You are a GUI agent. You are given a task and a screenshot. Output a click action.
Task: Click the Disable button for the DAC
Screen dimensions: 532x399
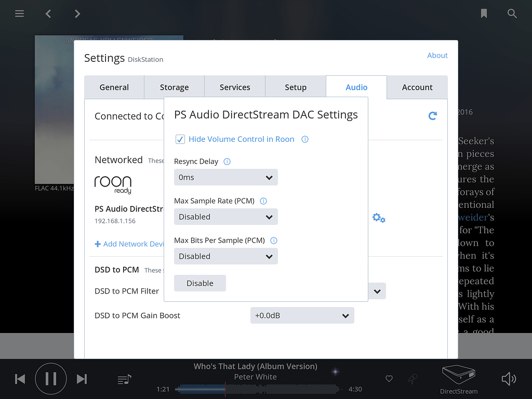199,283
